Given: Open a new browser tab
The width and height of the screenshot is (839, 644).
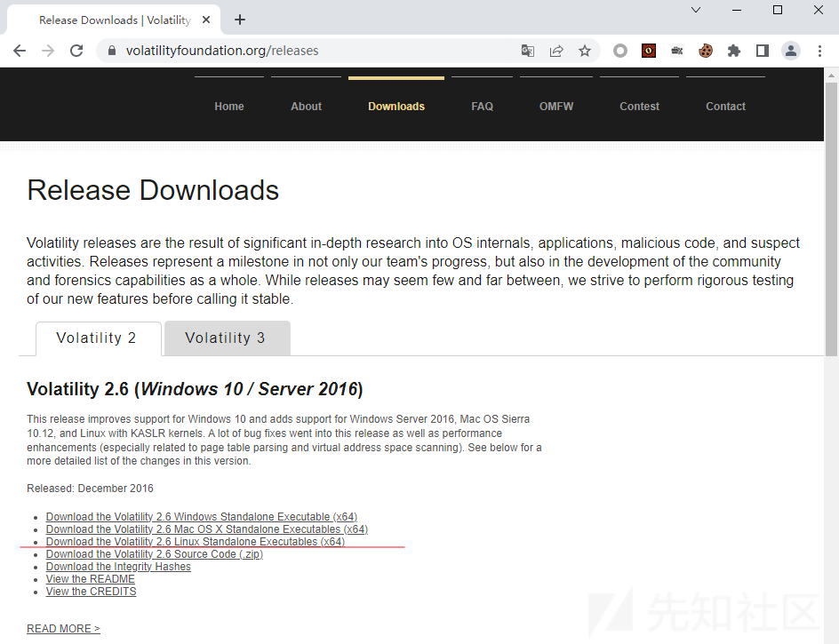Looking at the screenshot, I should point(240,20).
